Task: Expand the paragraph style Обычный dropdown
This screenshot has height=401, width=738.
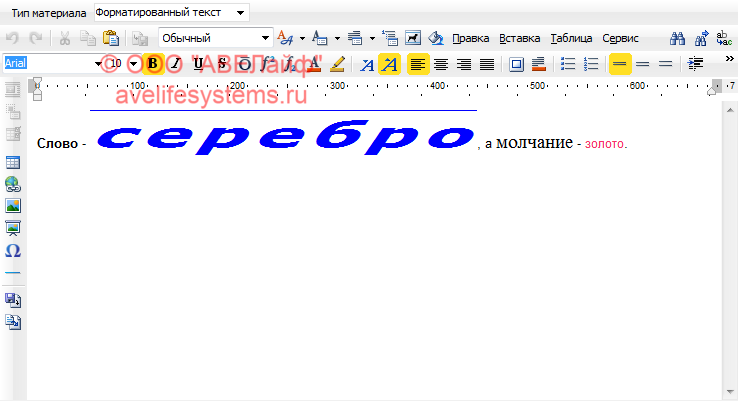Action: [x=266, y=39]
